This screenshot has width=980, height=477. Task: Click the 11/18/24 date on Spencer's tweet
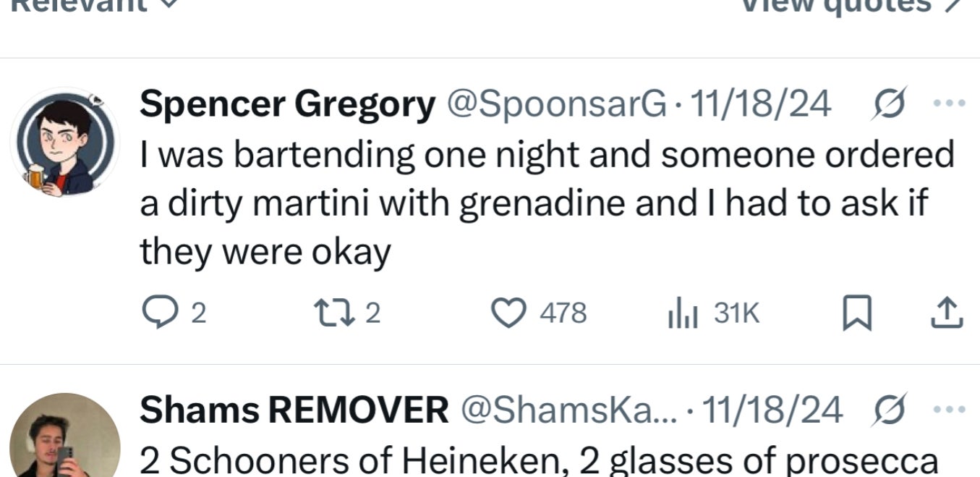pos(761,105)
